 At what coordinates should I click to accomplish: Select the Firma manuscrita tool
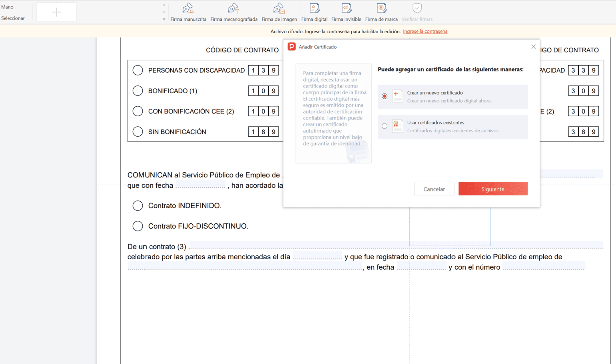point(188,12)
